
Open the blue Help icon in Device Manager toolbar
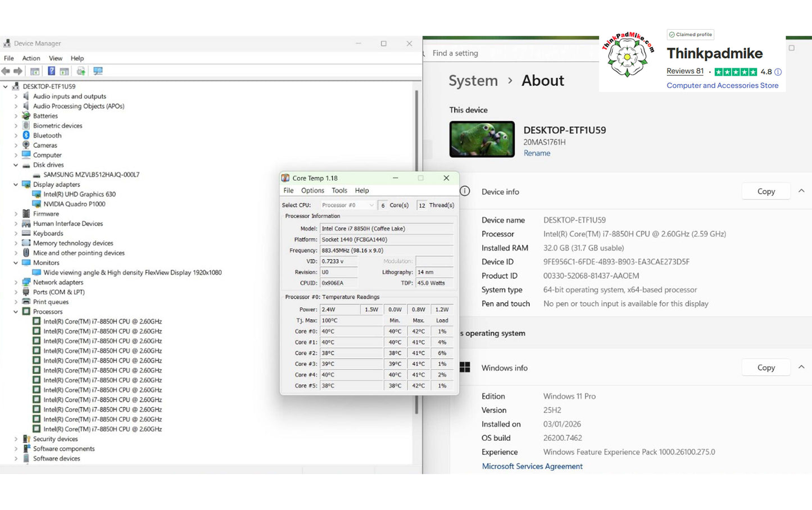pyautogui.click(x=51, y=71)
